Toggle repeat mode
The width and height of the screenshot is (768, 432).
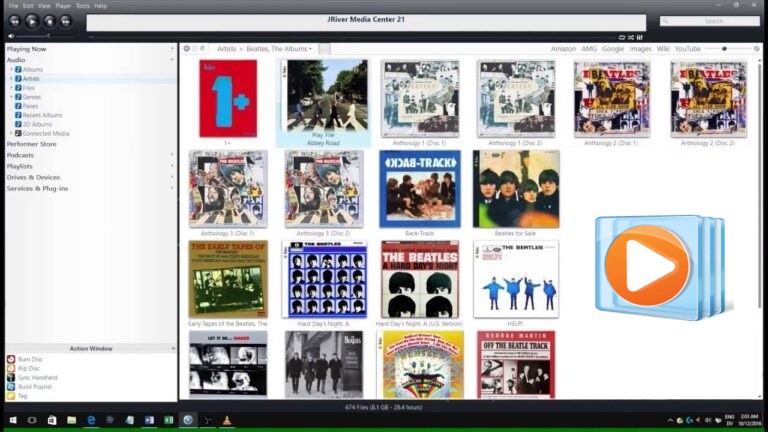click(622, 37)
